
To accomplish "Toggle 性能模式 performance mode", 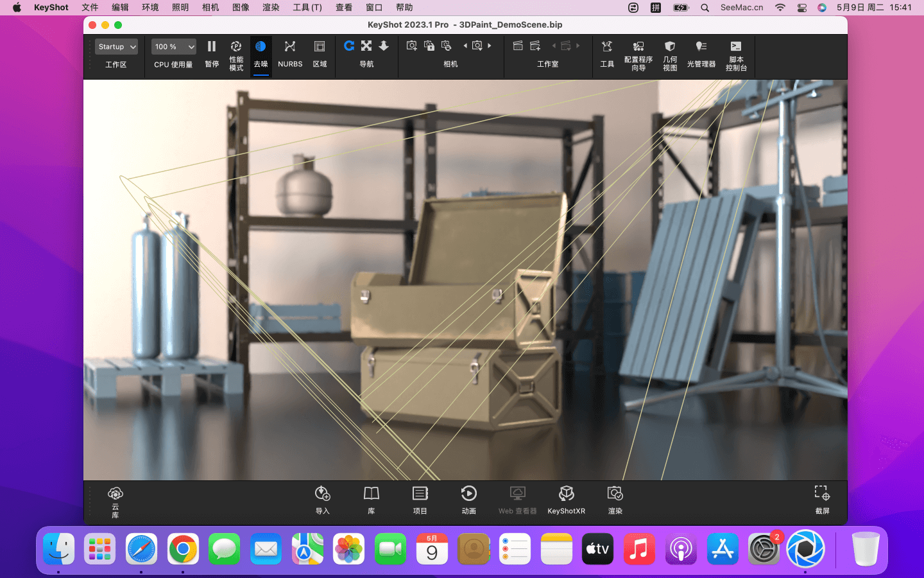I will tap(236, 53).
